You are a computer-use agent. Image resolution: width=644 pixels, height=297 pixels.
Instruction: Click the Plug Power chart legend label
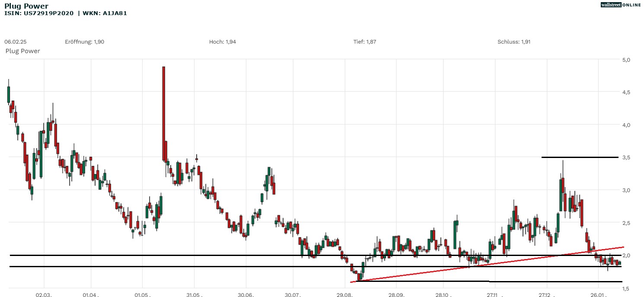pyautogui.click(x=22, y=51)
